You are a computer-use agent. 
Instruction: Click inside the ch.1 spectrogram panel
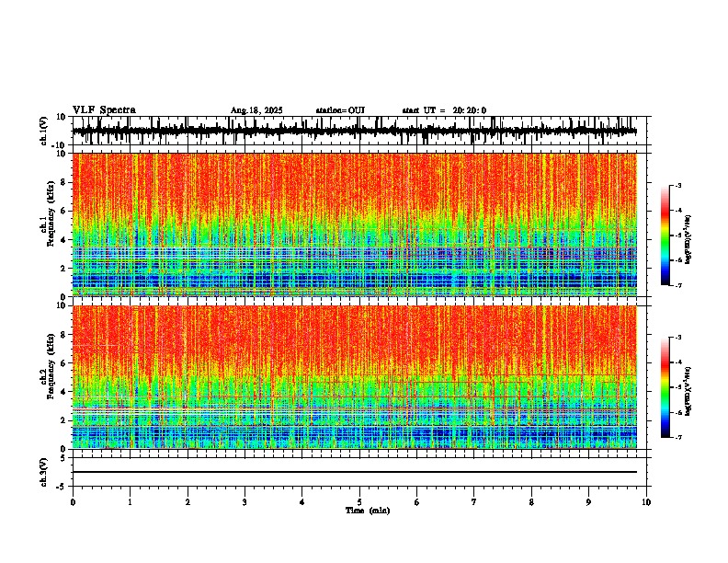(354, 224)
